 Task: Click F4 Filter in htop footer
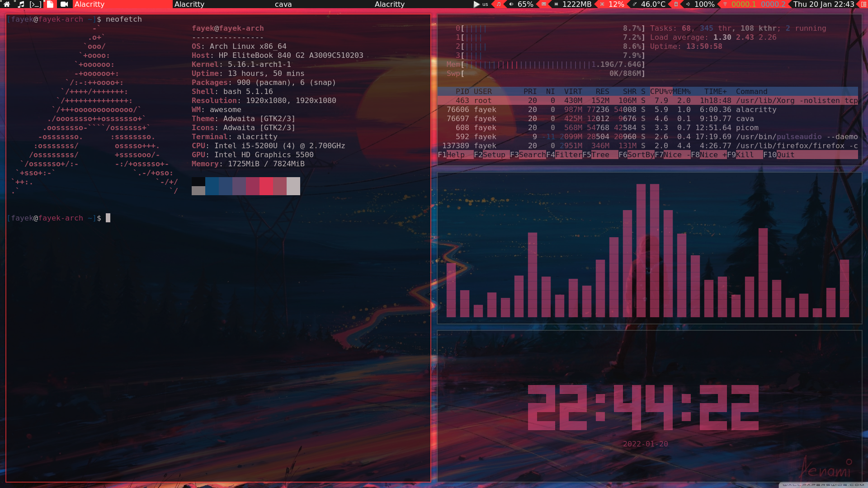[x=564, y=155]
